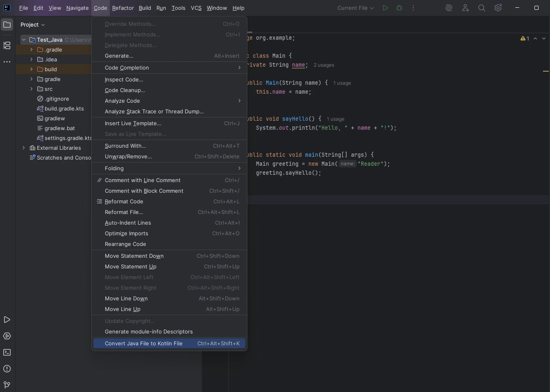This screenshot has height=392, width=550.
Task: Click the yellow warning stripe marker
Action: (x=545, y=71)
